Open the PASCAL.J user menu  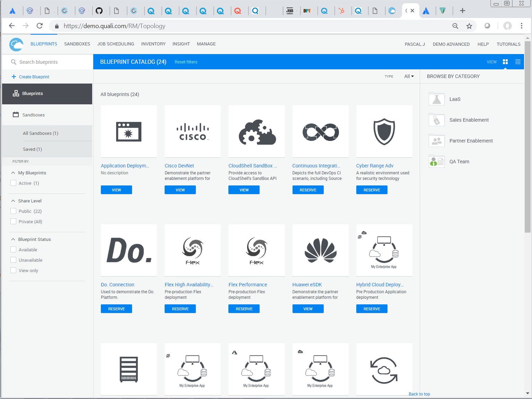[415, 44]
